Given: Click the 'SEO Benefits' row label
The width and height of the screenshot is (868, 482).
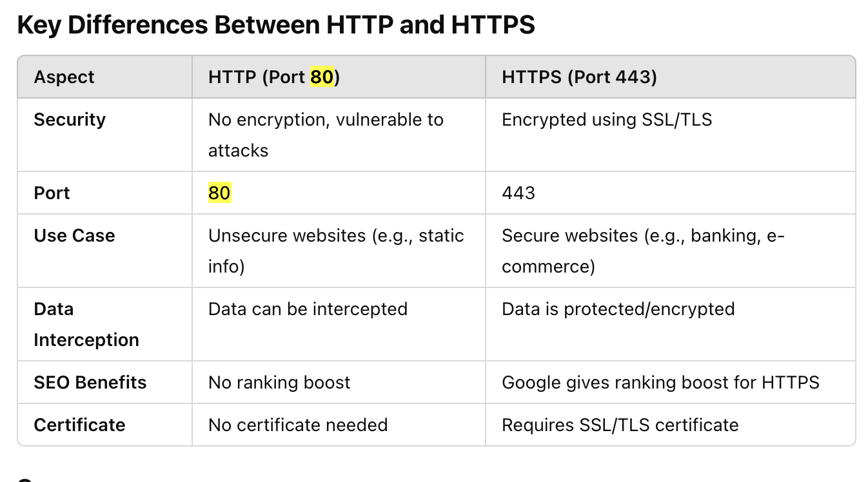Looking at the screenshot, I should 90,383.
